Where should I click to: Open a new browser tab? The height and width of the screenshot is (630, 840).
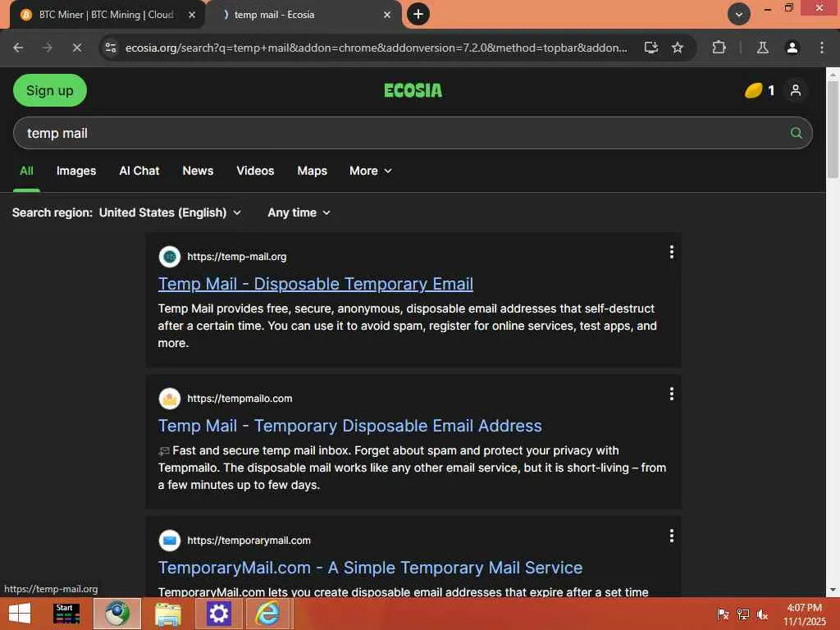click(x=418, y=14)
